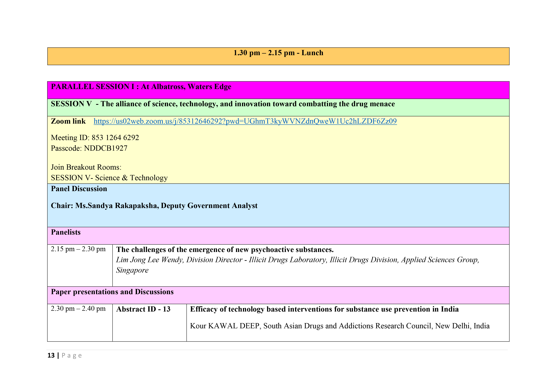This screenshot has width=554, height=392.
Task: Select the Session V title row
Action: click(x=223, y=104)
